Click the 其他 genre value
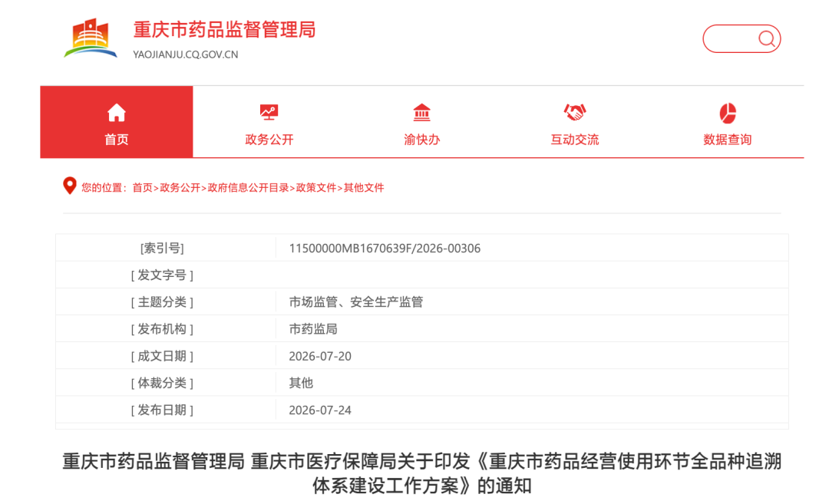The height and width of the screenshot is (504, 829). 301,383
